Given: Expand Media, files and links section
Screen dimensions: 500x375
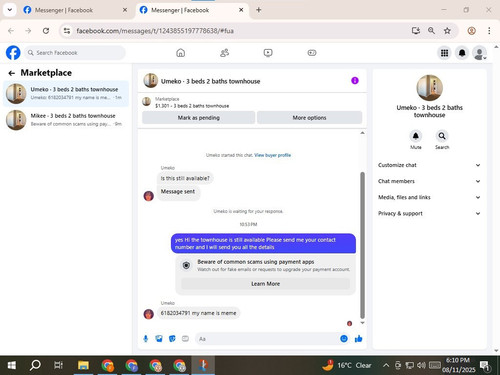Looking at the screenshot, I should tap(429, 197).
